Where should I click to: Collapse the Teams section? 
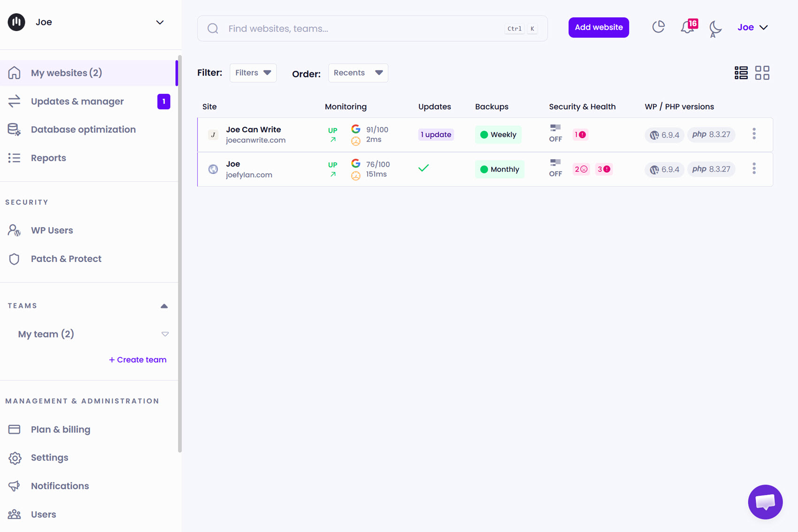click(164, 306)
